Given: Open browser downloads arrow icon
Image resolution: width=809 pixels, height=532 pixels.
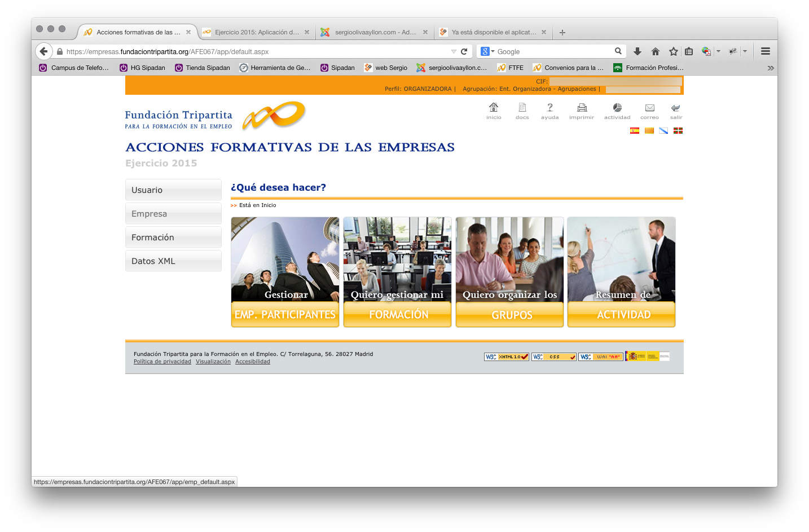Looking at the screenshot, I should click(x=637, y=51).
